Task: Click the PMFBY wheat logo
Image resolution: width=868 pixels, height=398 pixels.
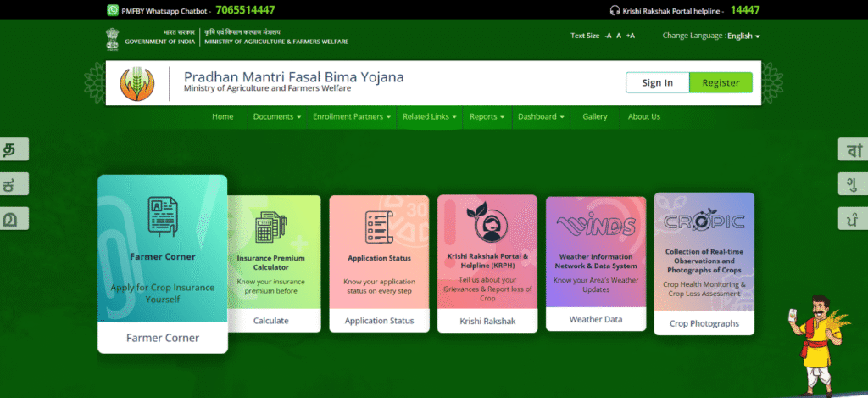Action: 136,82
